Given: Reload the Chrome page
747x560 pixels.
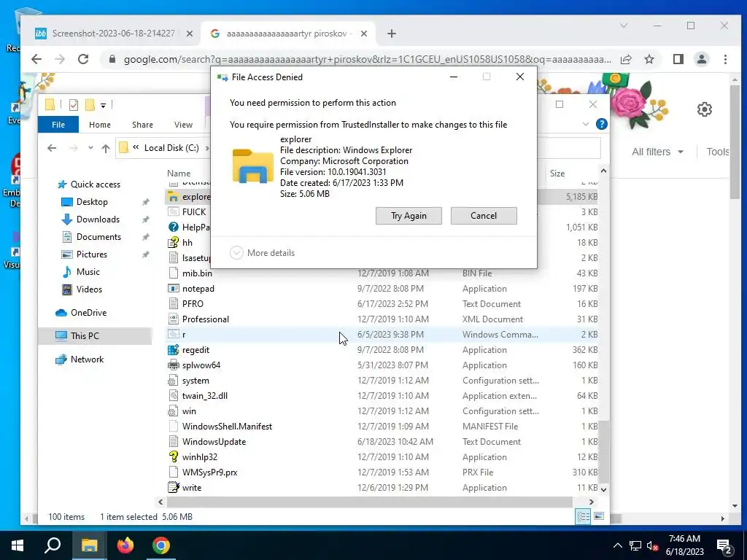Looking at the screenshot, I should [83, 60].
